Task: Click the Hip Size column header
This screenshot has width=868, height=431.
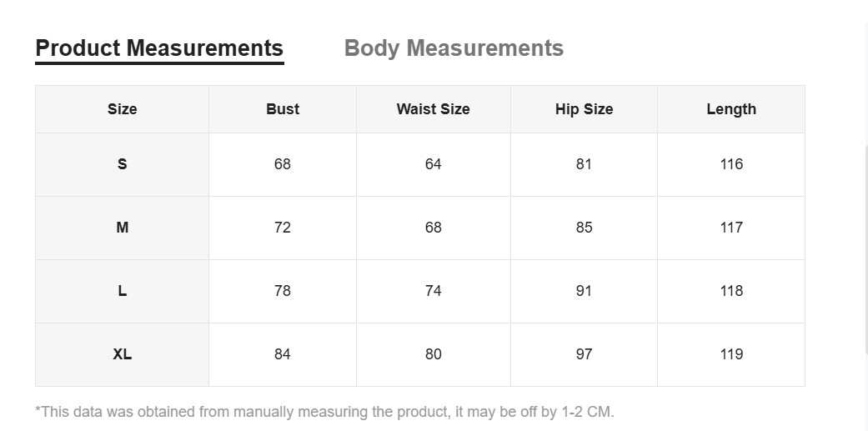Action: tap(584, 109)
